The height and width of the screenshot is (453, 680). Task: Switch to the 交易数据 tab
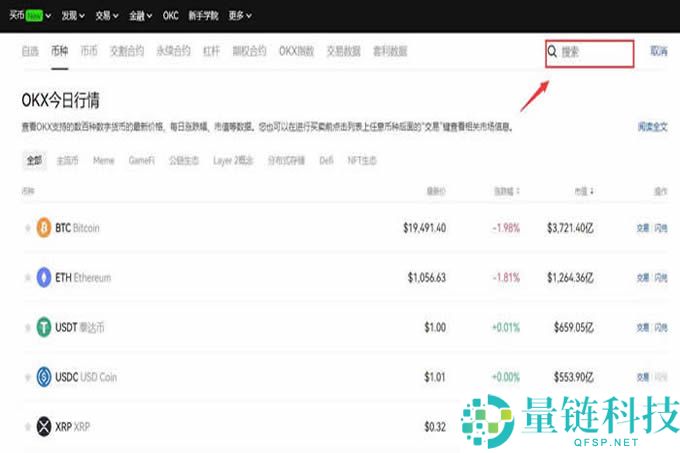343,51
